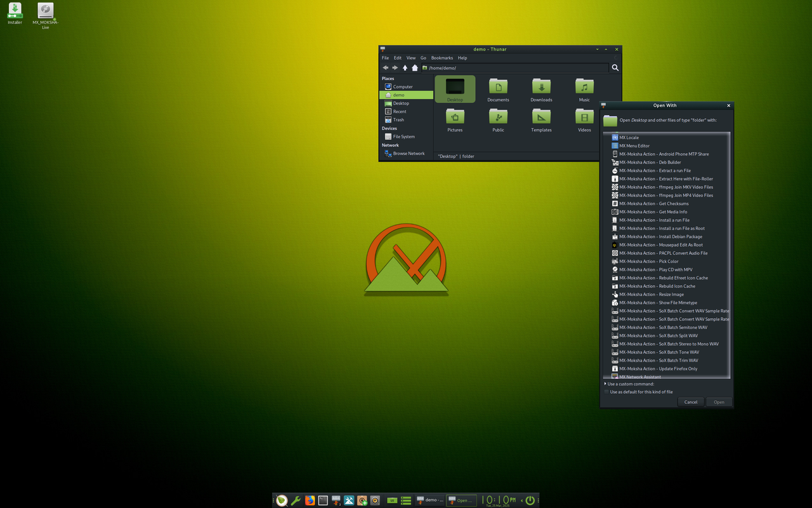Select File System under Devices
The width and height of the screenshot is (812, 508).
click(406, 137)
